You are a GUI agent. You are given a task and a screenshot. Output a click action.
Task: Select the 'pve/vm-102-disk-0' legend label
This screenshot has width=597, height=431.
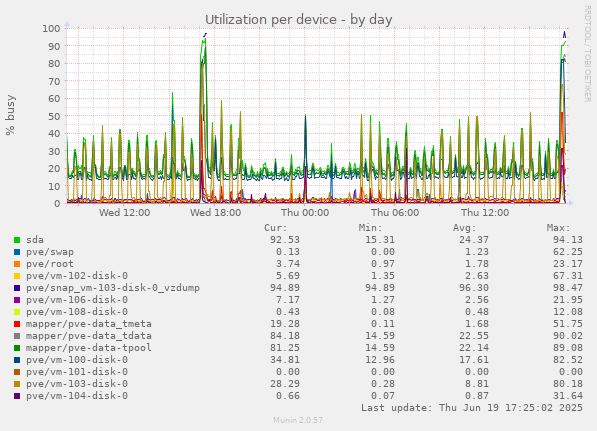pos(77,276)
